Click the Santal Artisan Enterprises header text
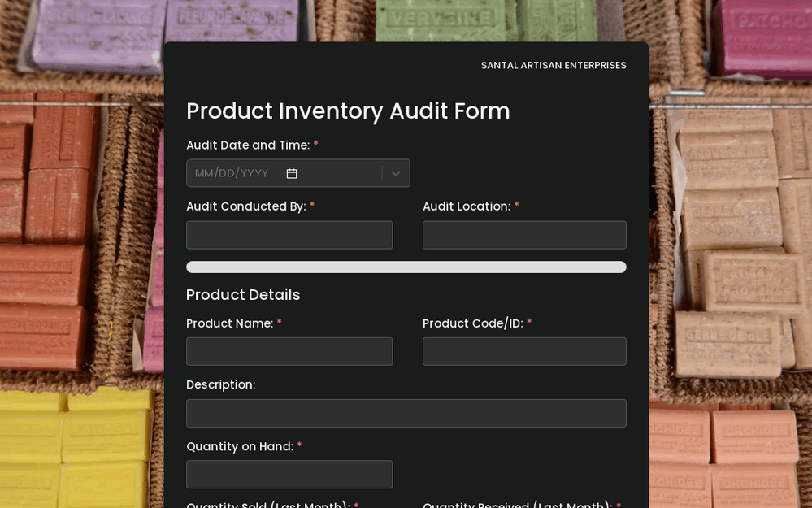Image resolution: width=812 pixels, height=508 pixels. click(x=554, y=65)
